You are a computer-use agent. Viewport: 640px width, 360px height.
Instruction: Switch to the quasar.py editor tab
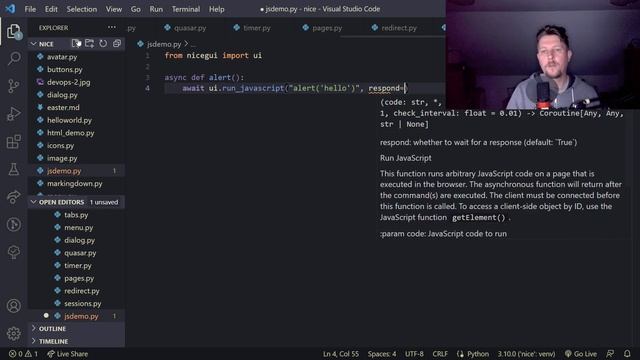coord(185,28)
